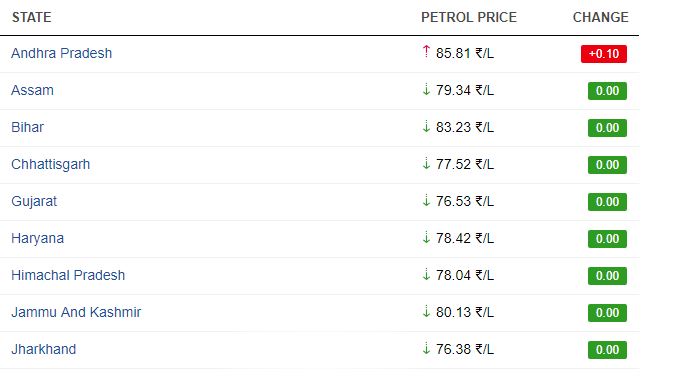
Task: Go to the Chhattisgarh link
Action: 51,164
